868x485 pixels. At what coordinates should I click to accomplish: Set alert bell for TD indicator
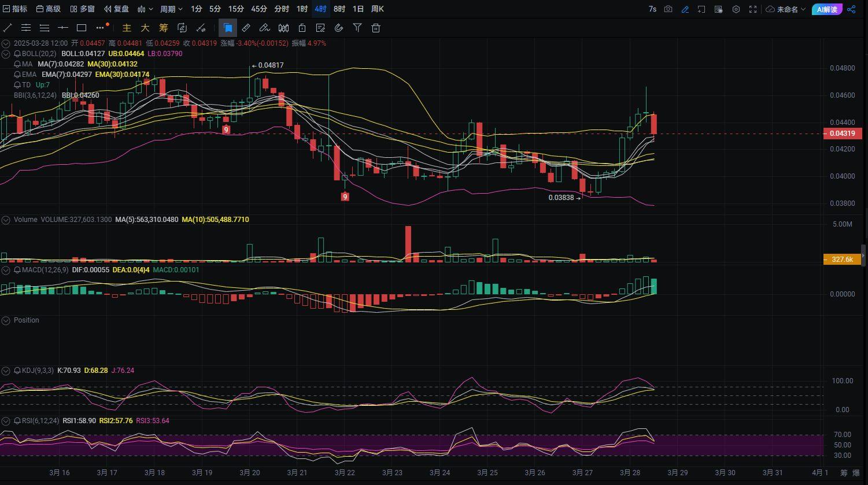click(17, 85)
